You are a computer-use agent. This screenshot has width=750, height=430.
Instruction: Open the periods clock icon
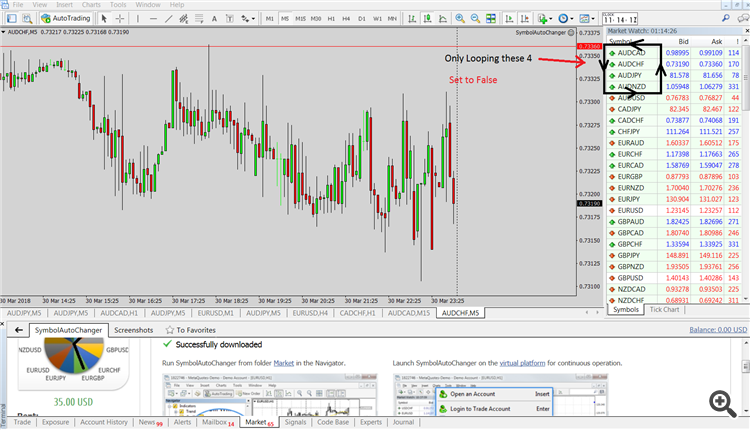[563, 18]
